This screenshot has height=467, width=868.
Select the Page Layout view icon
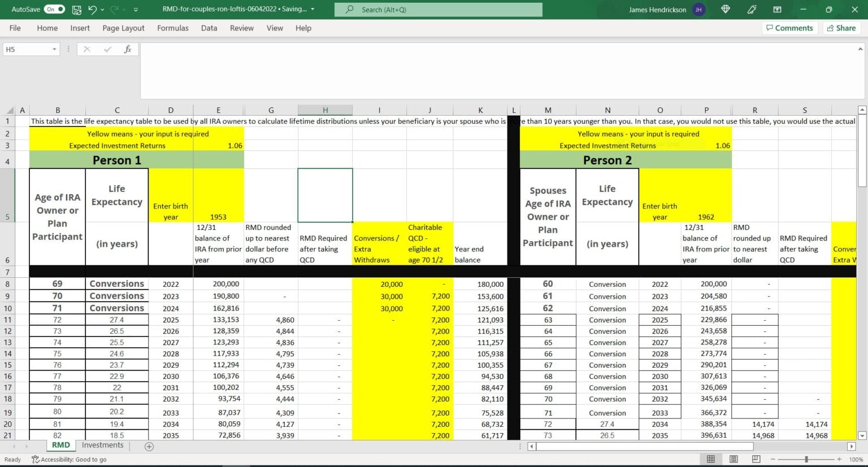[x=734, y=459]
